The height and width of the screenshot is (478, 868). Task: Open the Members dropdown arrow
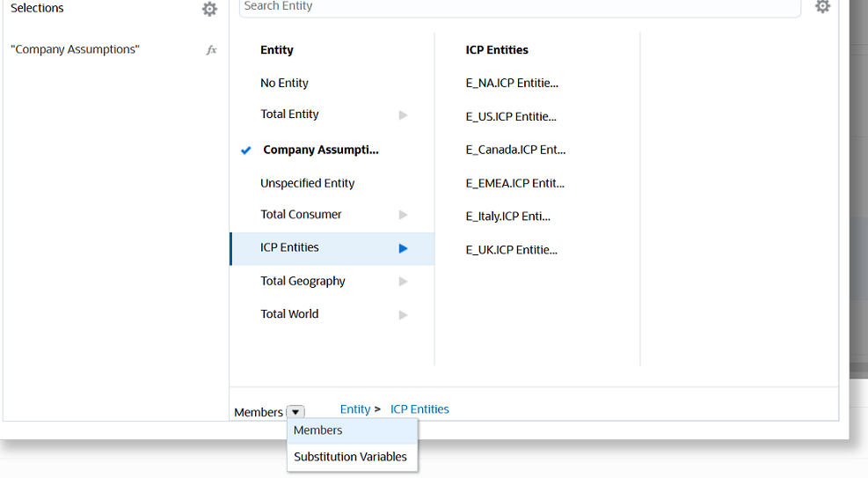coord(295,412)
